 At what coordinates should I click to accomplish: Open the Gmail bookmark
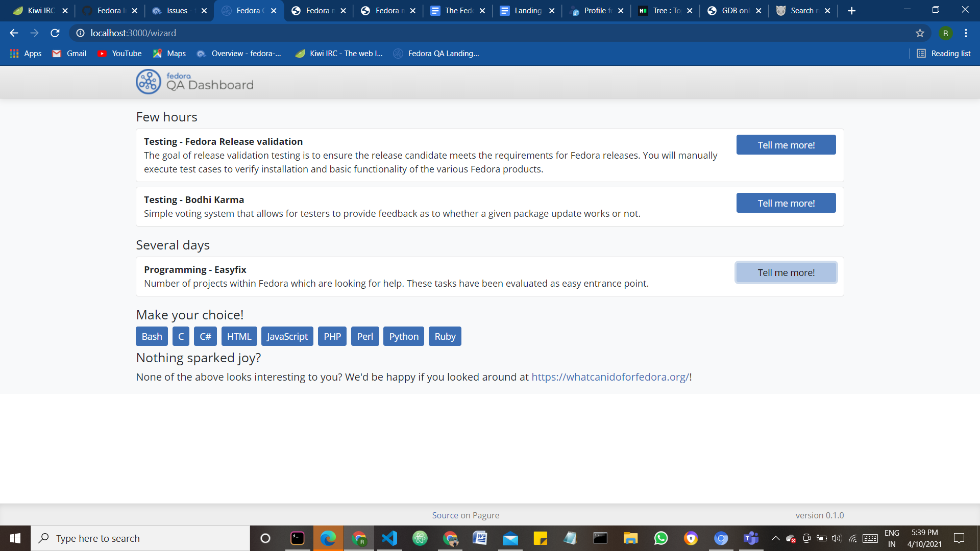point(69,54)
